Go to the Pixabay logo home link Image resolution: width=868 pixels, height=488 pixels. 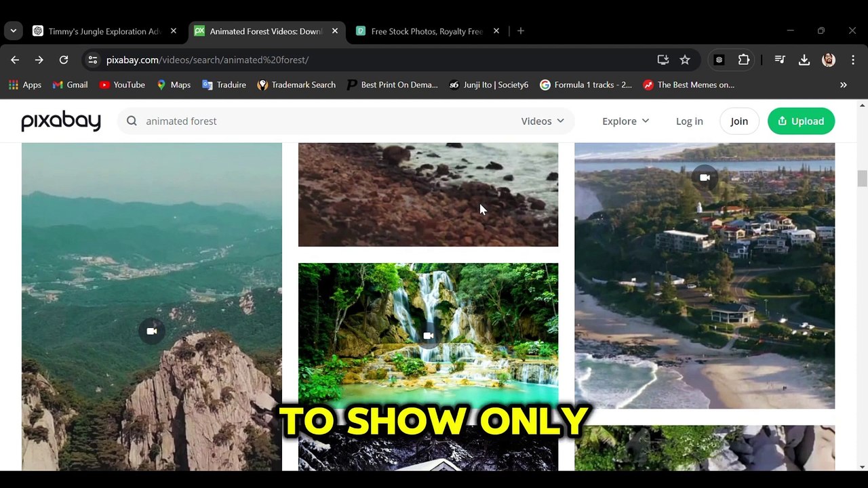[x=61, y=121]
